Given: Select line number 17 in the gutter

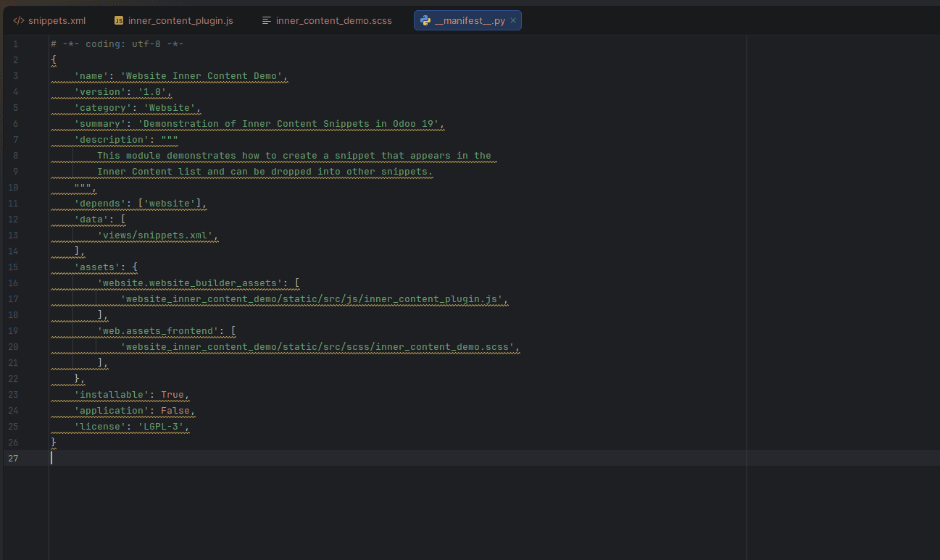Looking at the screenshot, I should coord(13,298).
